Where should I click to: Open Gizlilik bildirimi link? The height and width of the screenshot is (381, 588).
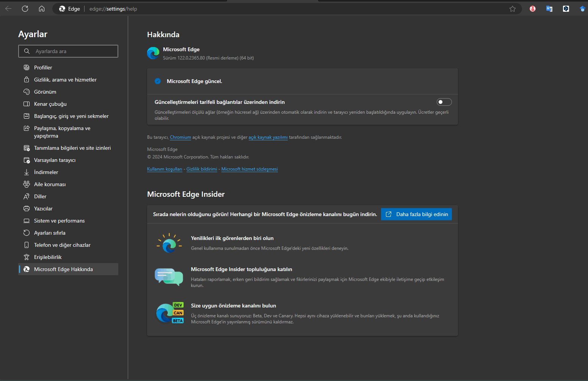202,169
